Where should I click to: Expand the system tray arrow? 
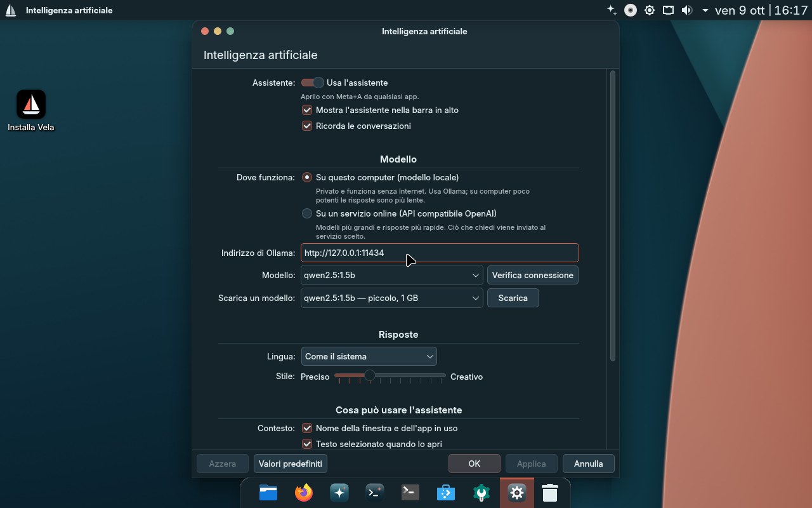pyautogui.click(x=705, y=11)
